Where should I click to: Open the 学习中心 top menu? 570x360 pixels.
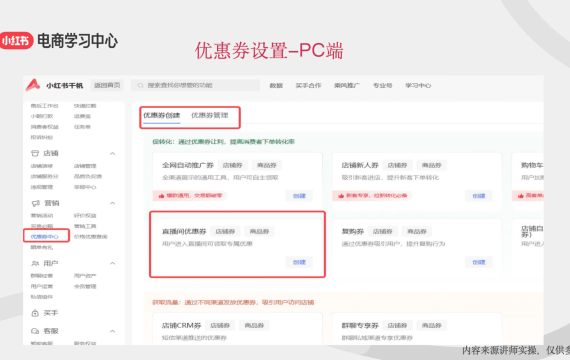(x=418, y=85)
